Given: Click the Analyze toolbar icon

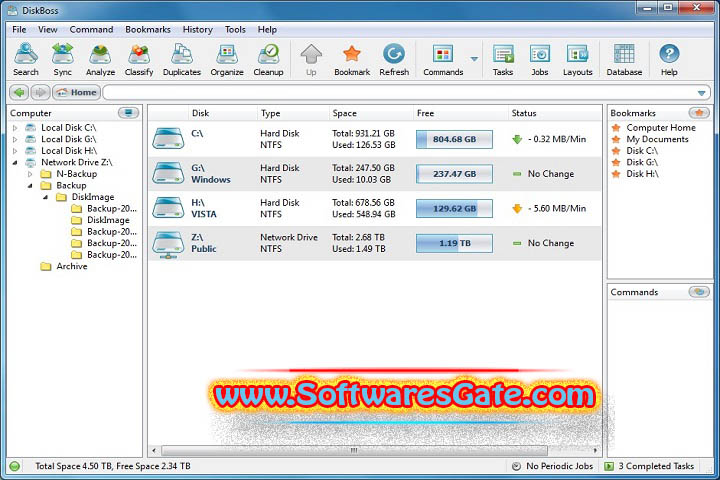Looking at the screenshot, I should [100, 59].
